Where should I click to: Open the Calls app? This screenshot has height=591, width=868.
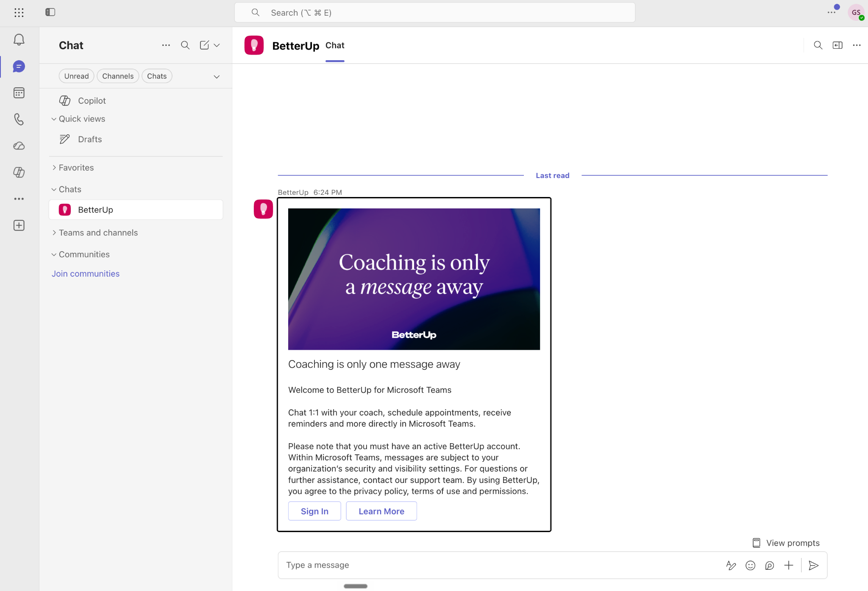pyautogui.click(x=19, y=119)
